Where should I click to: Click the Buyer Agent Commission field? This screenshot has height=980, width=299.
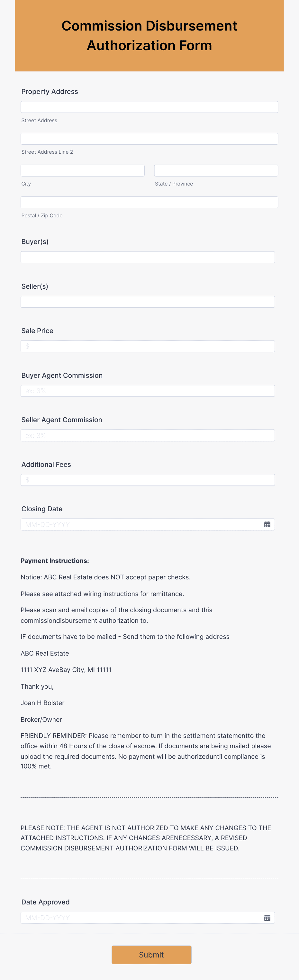point(148,391)
